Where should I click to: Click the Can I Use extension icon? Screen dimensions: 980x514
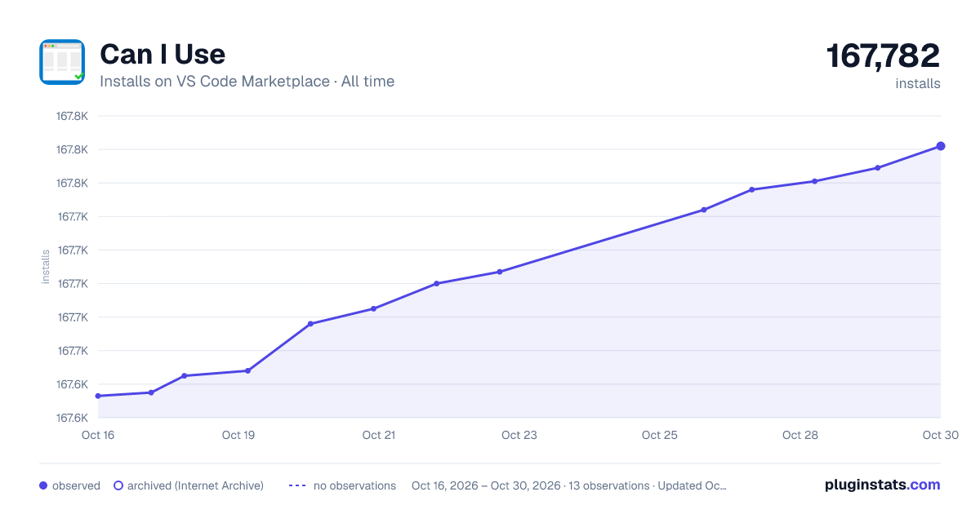(x=62, y=62)
